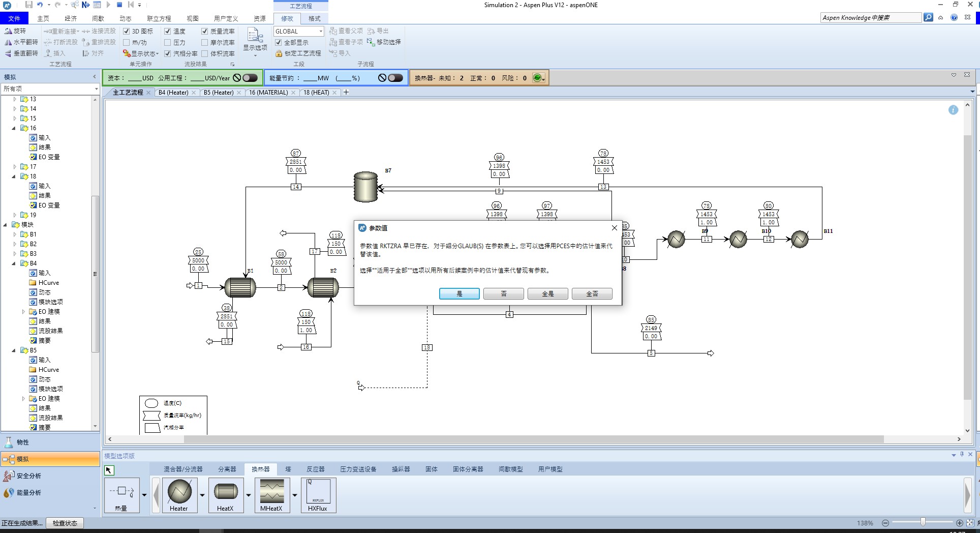Viewport: 980px width, 533px height.
Task: Click the B2 heat exchanger block
Action: (323, 287)
